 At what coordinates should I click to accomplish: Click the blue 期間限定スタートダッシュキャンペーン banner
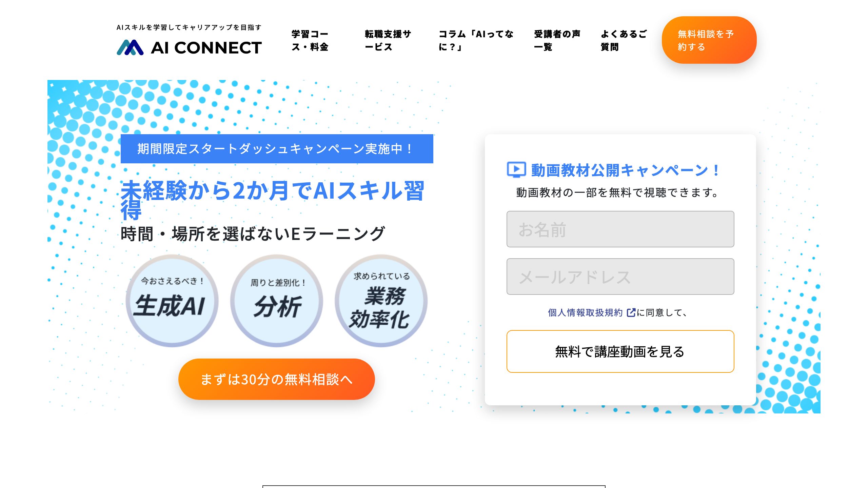pos(277,149)
